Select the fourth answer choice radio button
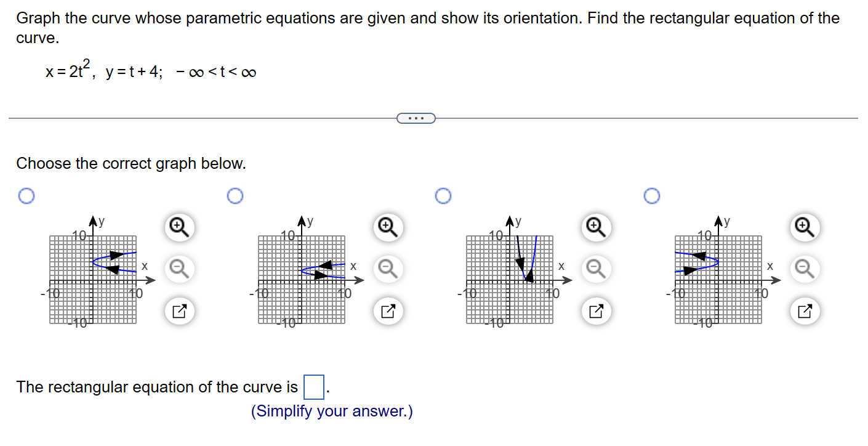The image size is (868, 446). [651, 195]
